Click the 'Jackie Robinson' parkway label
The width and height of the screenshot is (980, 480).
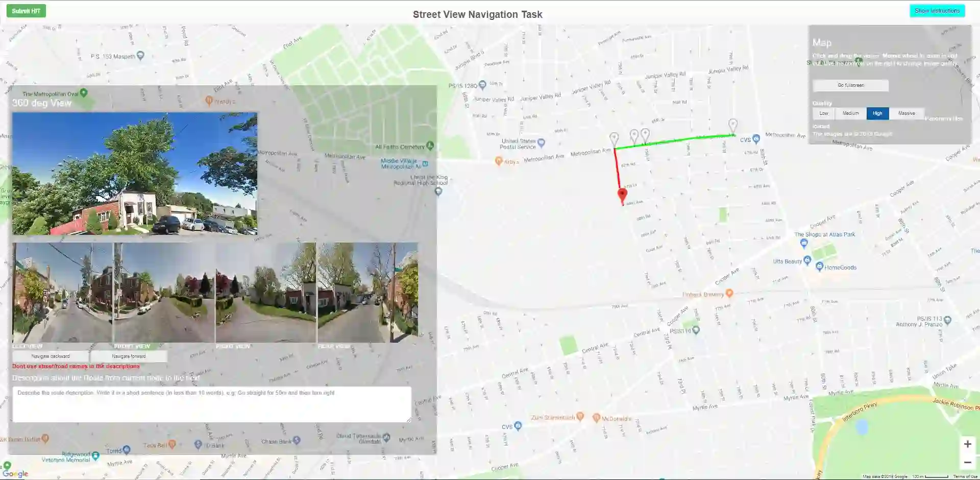click(953, 403)
